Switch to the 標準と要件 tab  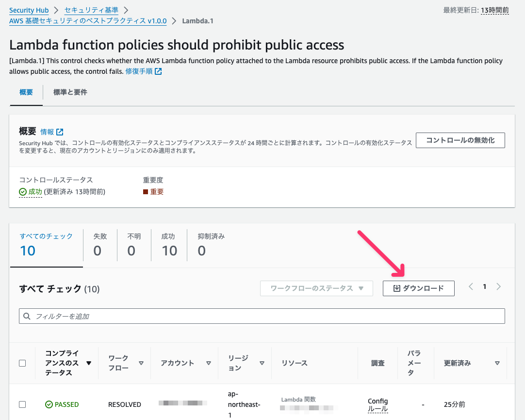point(69,92)
